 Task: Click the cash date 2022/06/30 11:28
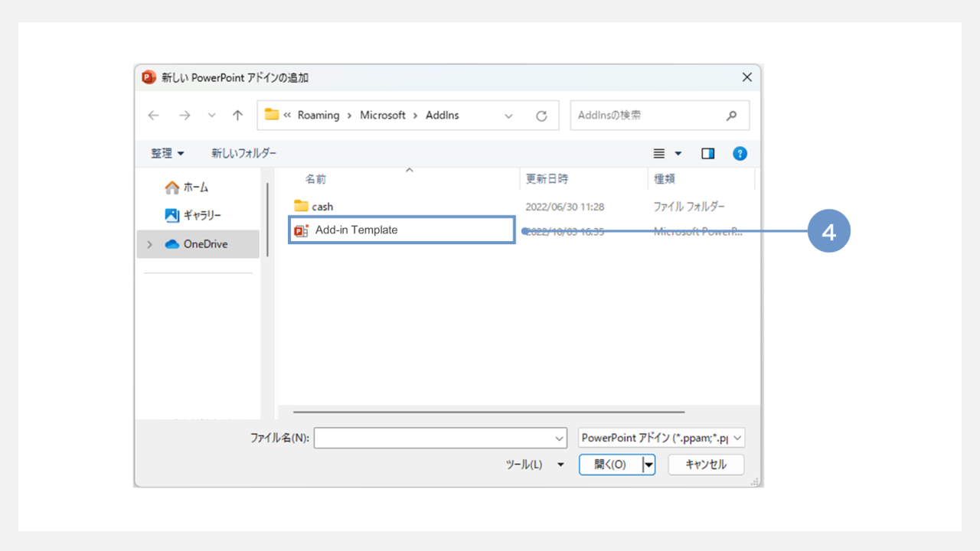565,207
